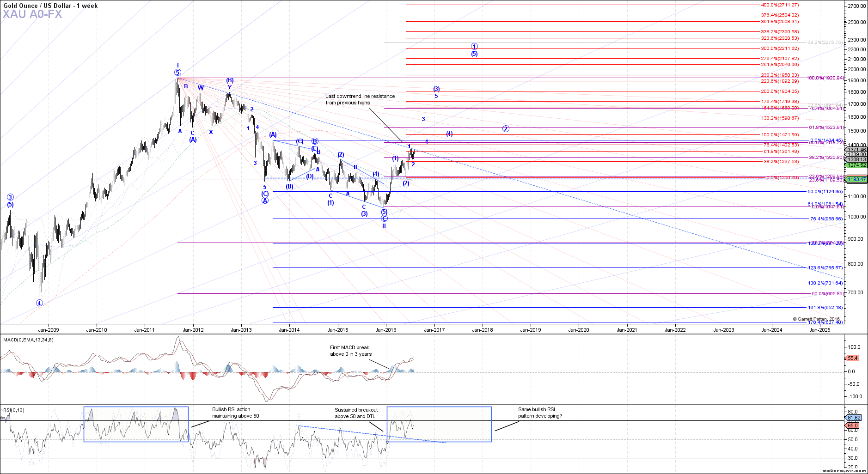Click the 376.4%(2584.02) Fibonacci label

pos(780,15)
